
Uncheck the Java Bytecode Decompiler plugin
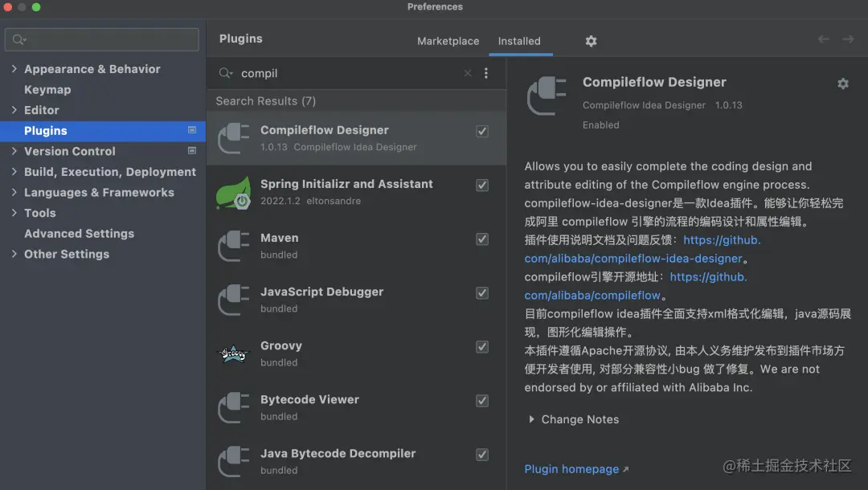(482, 455)
